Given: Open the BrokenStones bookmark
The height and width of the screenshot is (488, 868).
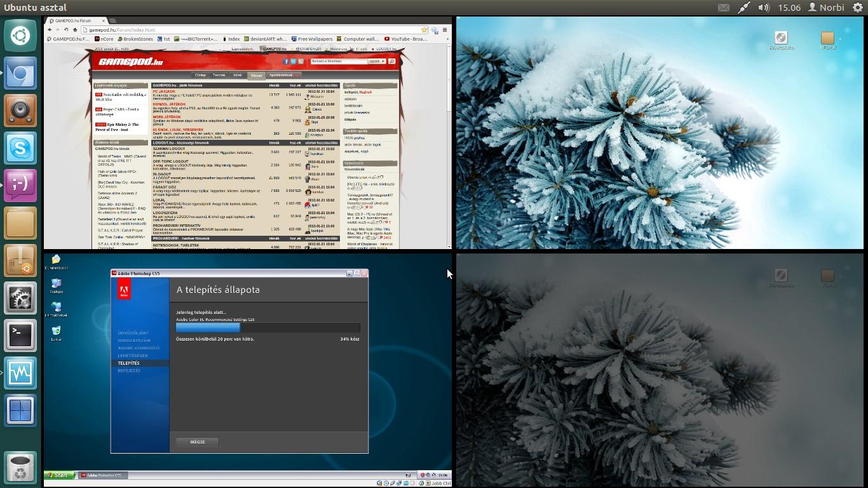Looking at the screenshot, I should tap(135, 39).
